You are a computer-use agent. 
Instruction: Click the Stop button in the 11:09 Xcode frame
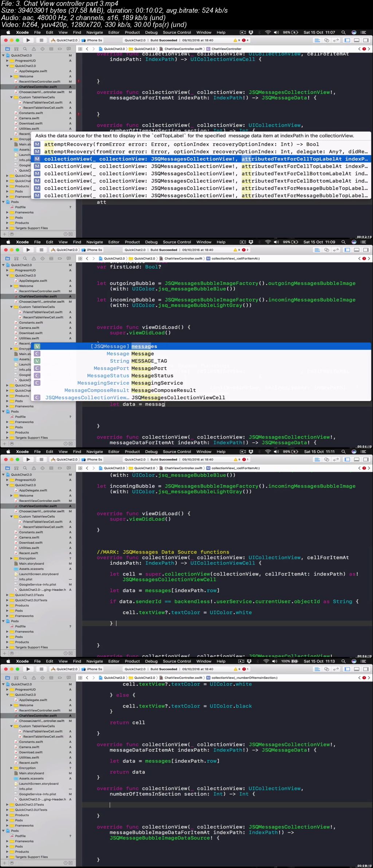(x=41, y=250)
